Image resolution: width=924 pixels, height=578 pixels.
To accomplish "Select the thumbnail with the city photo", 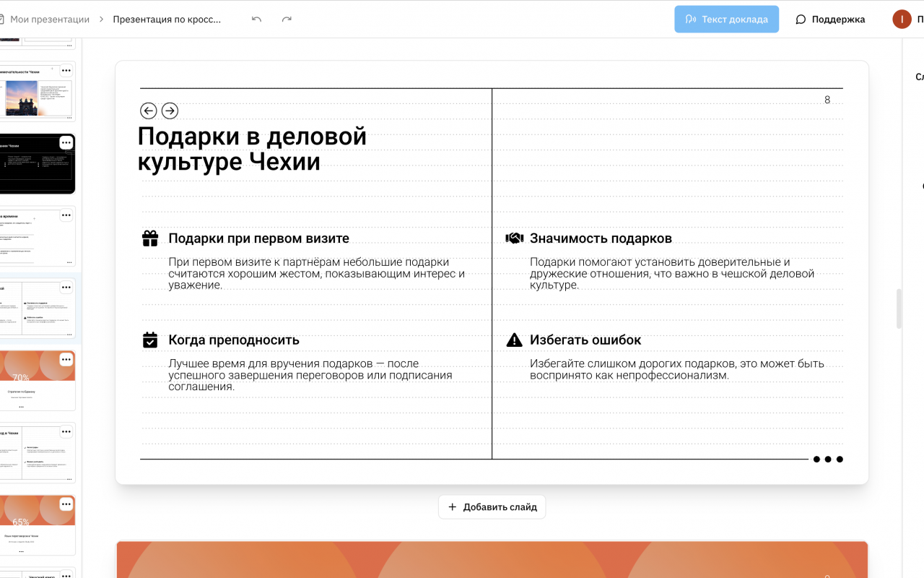I will pos(37,92).
